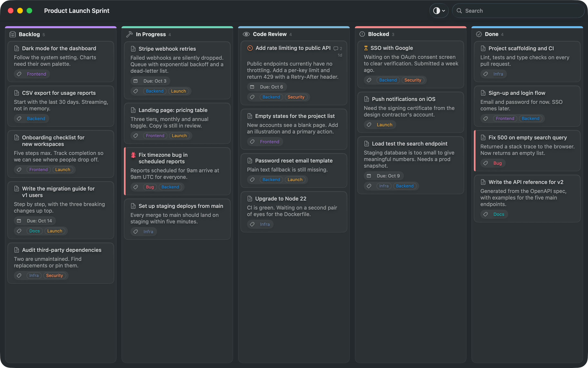Click the search magnifier icon
This screenshot has width=588, height=368.
459,11
